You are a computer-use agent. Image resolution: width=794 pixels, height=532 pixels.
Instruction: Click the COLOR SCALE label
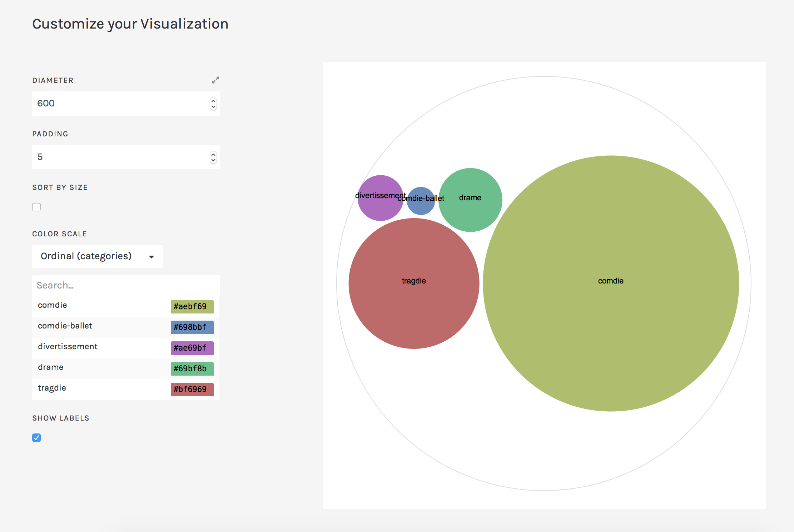(60, 234)
